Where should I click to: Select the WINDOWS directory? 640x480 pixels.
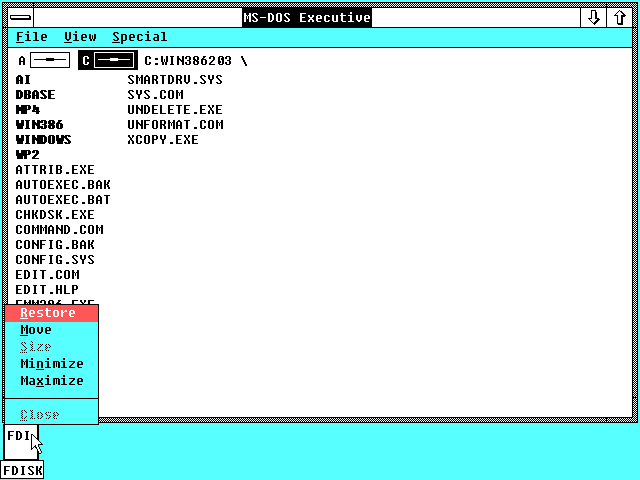click(43, 140)
